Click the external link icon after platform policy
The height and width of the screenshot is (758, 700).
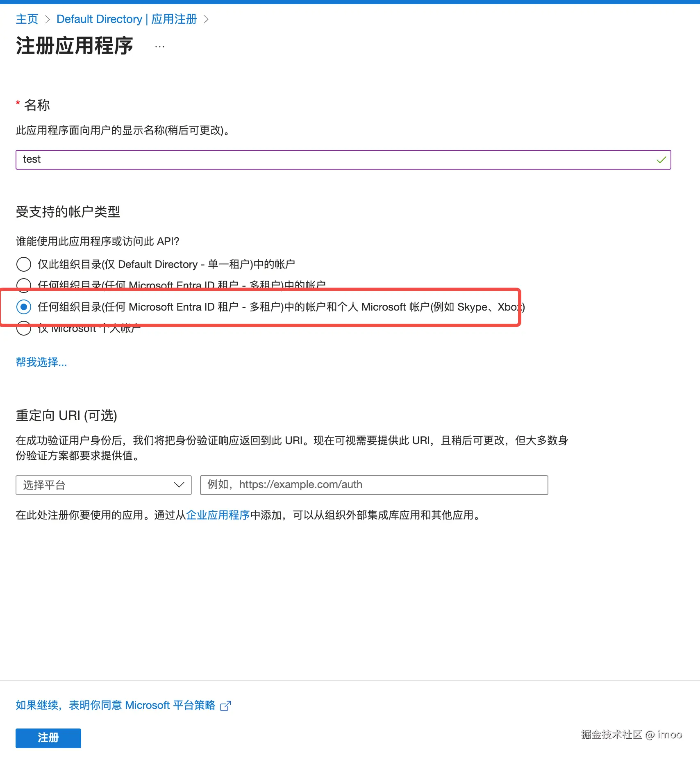[225, 706]
